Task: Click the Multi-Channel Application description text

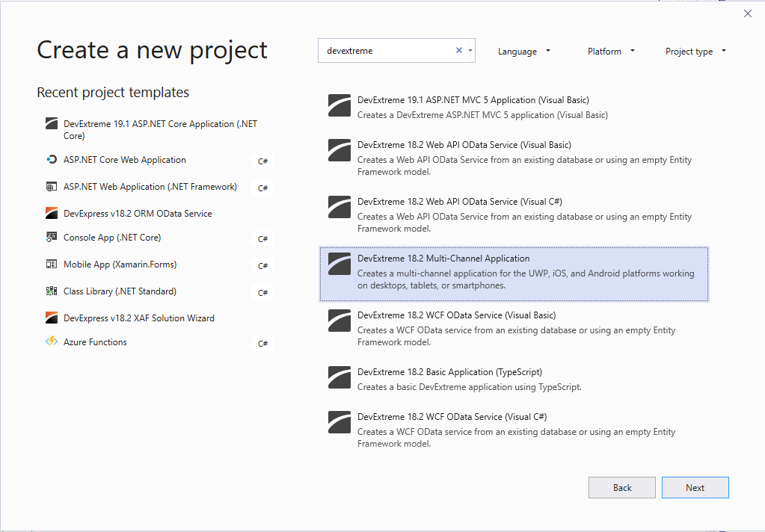Action: 526,279
